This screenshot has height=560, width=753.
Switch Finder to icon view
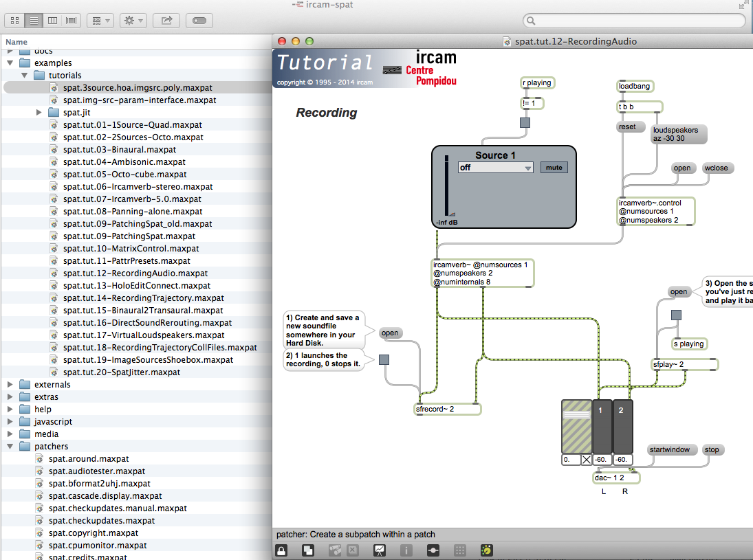click(15, 21)
